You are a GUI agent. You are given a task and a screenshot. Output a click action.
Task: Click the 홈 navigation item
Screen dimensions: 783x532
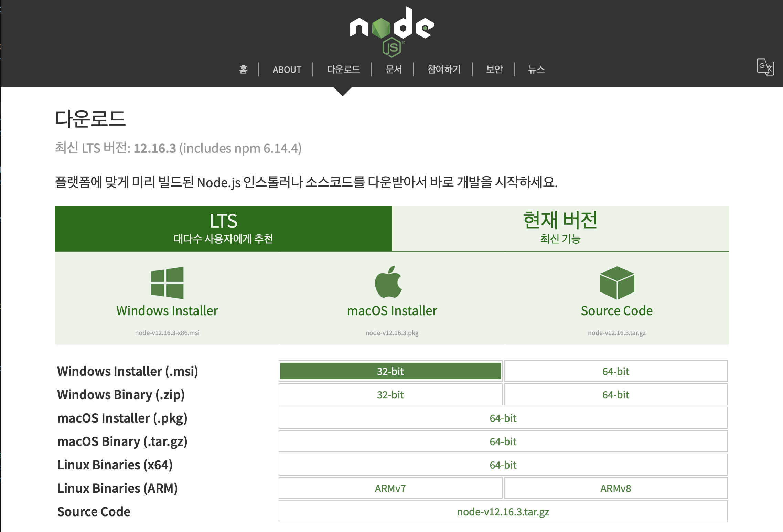click(x=243, y=70)
